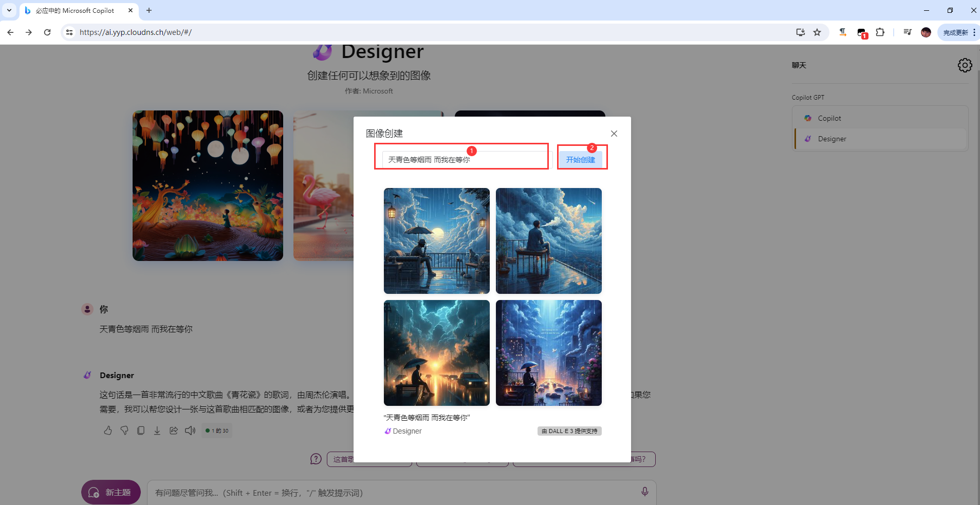Click the 1 的 30 response counter
This screenshot has height=505, width=980.
click(x=217, y=431)
